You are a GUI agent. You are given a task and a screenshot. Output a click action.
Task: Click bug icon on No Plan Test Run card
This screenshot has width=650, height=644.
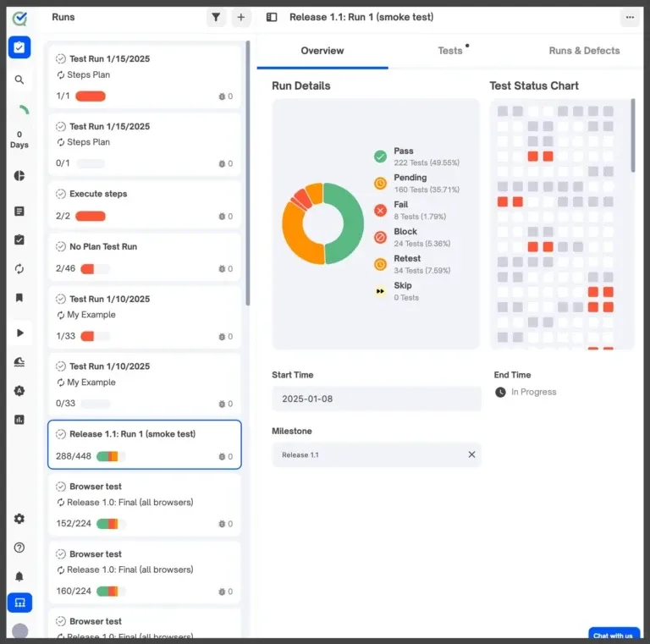click(222, 269)
